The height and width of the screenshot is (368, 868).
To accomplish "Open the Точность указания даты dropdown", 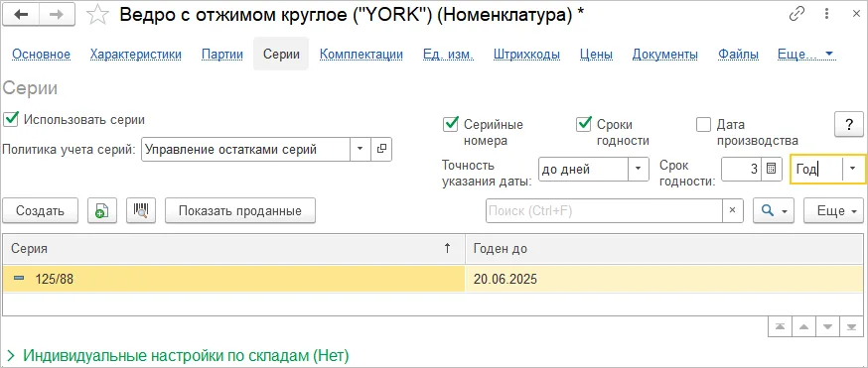I will [638, 169].
